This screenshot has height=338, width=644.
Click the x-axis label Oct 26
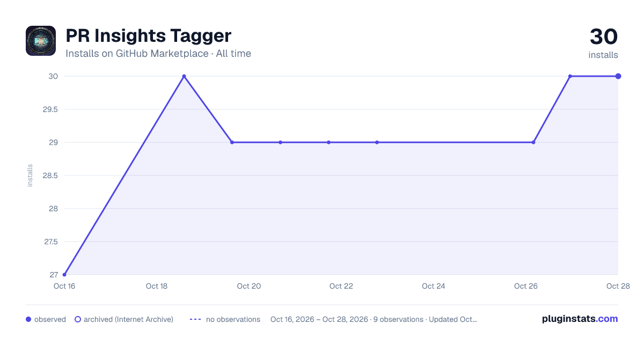(526, 286)
